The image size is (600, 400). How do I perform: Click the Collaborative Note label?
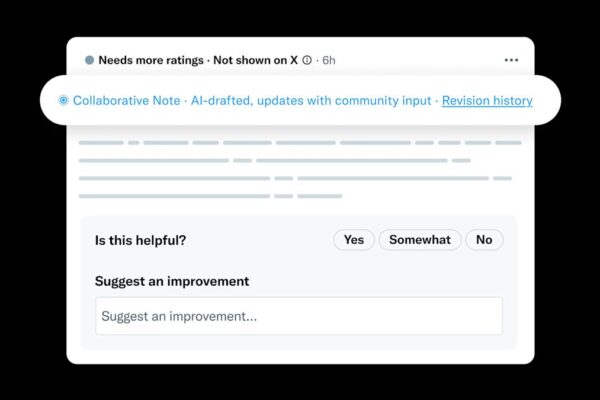click(x=127, y=101)
